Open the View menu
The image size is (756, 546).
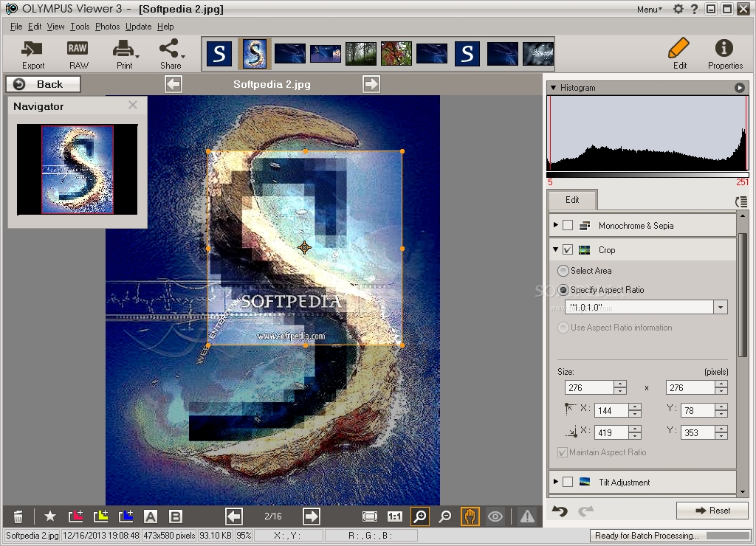pyautogui.click(x=55, y=27)
